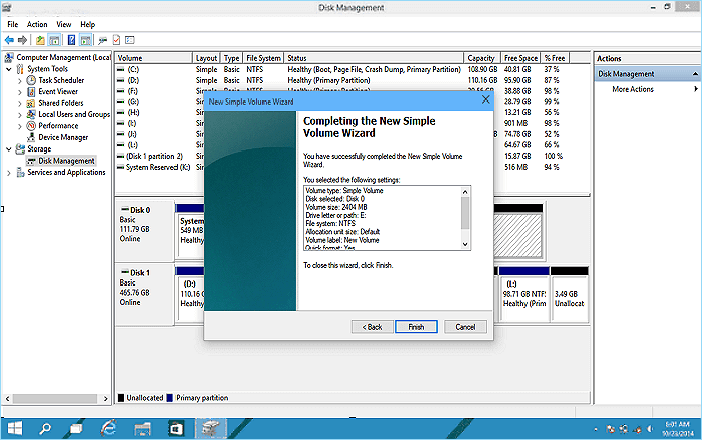702x440 pixels.
Task: Click the Windows Start button
Action: pos(16,428)
